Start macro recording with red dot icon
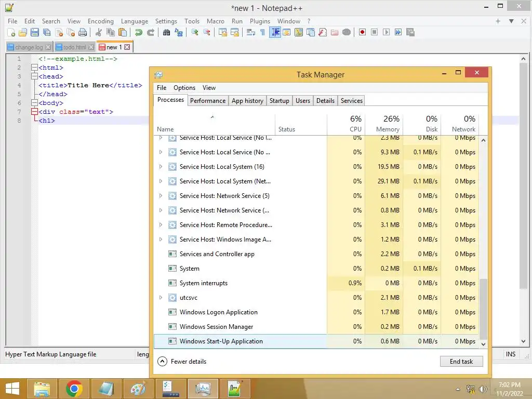 (362, 32)
